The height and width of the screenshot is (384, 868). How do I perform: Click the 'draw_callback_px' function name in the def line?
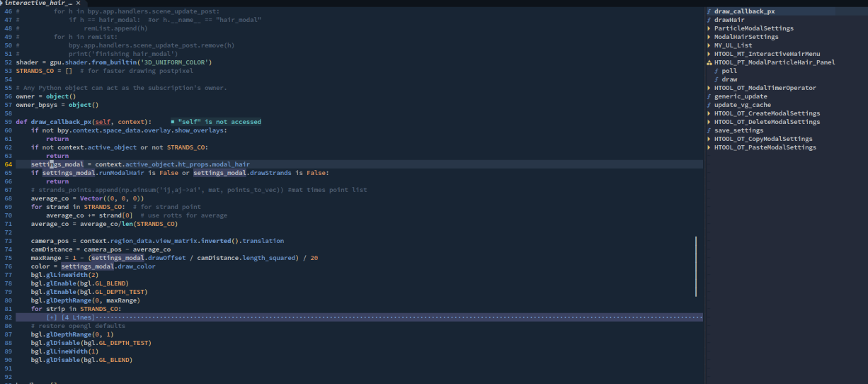tap(61, 122)
